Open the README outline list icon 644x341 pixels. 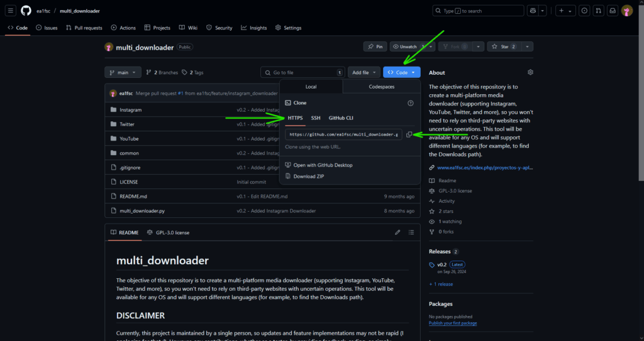pos(411,232)
